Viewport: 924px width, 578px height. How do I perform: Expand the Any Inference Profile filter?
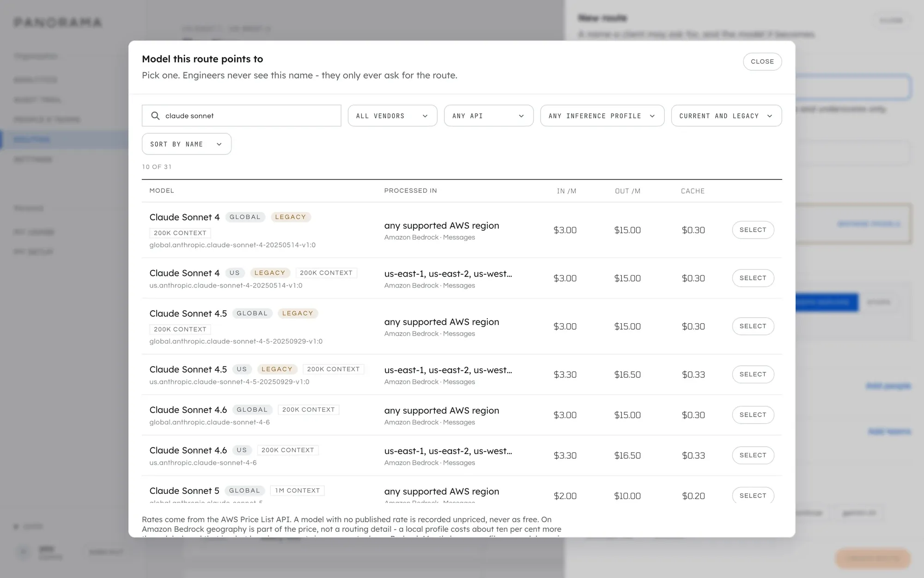pos(602,116)
